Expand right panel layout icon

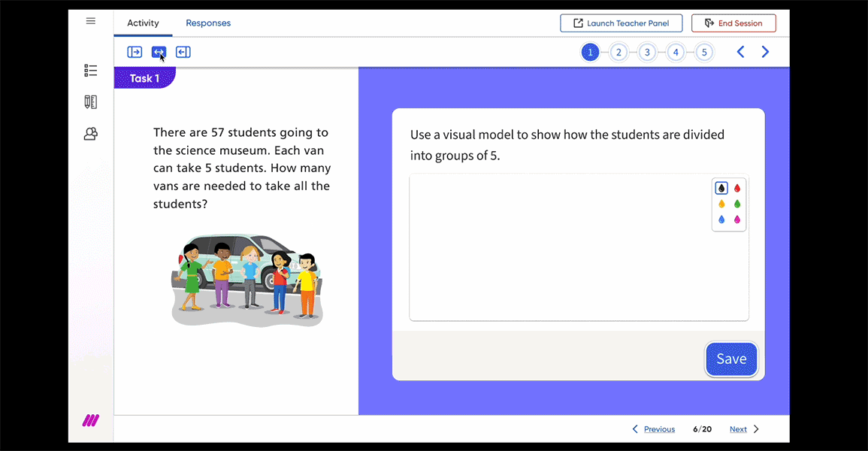pyautogui.click(x=183, y=52)
